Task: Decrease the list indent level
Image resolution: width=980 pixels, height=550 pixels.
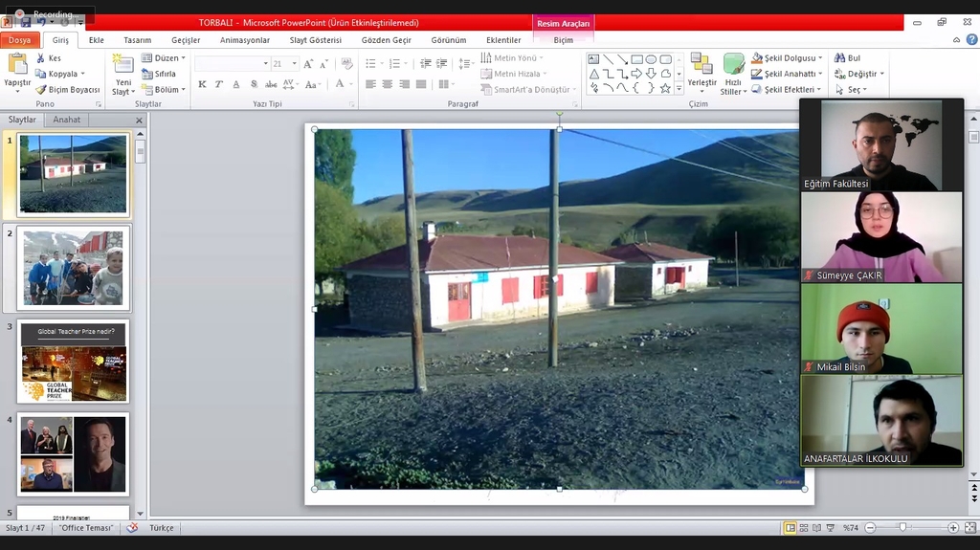Action: [426, 64]
